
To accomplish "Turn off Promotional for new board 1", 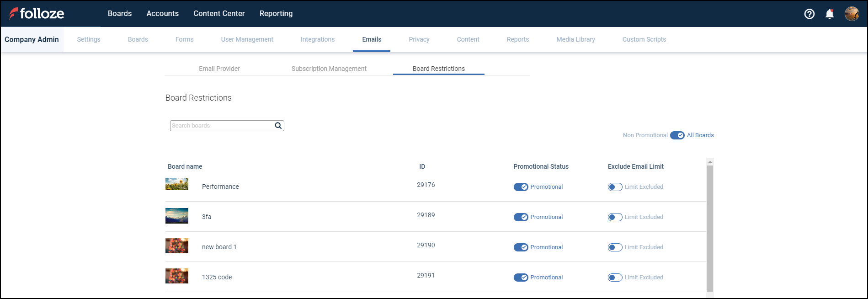I will click(521, 247).
